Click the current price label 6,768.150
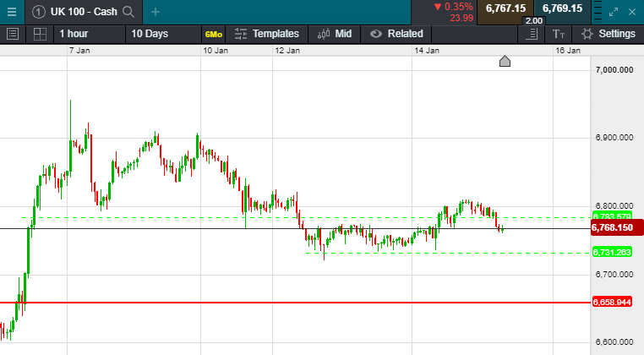Viewport: 644px width, 355px height. point(617,227)
